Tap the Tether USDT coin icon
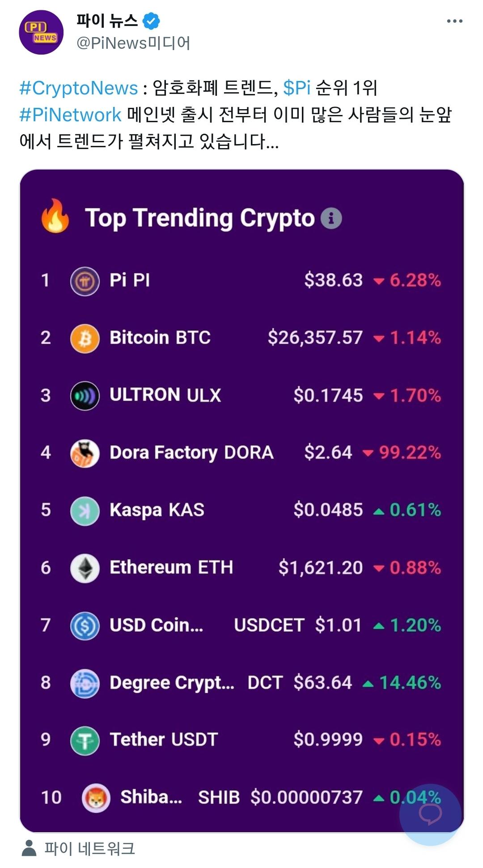The image size is (483, 868). click(85, 740)
